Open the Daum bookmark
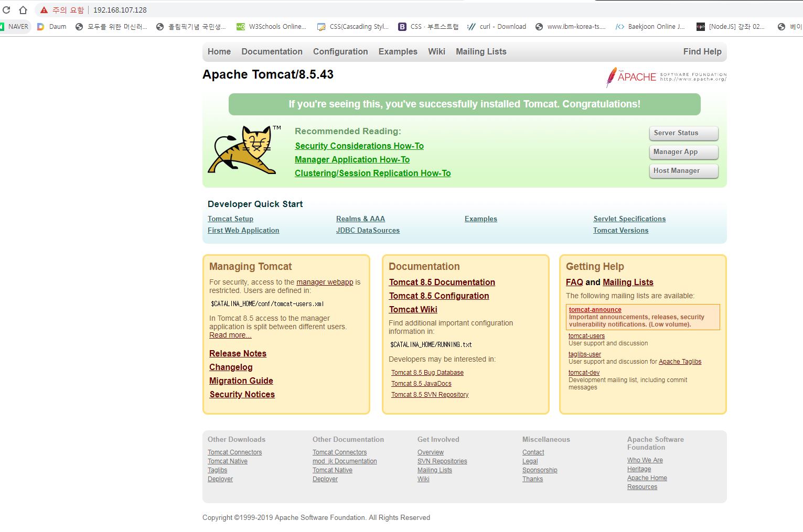 click(52, 27)
